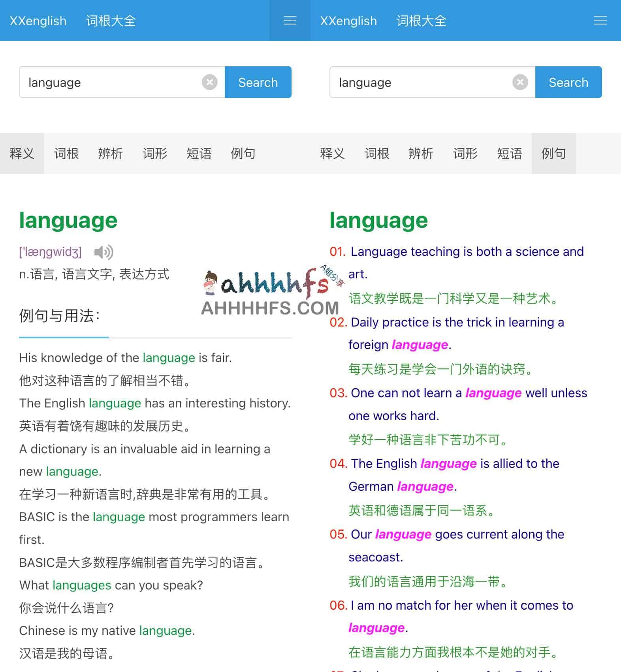Click the left language search input
Screen dimensions: 621x672
[111, 82]
